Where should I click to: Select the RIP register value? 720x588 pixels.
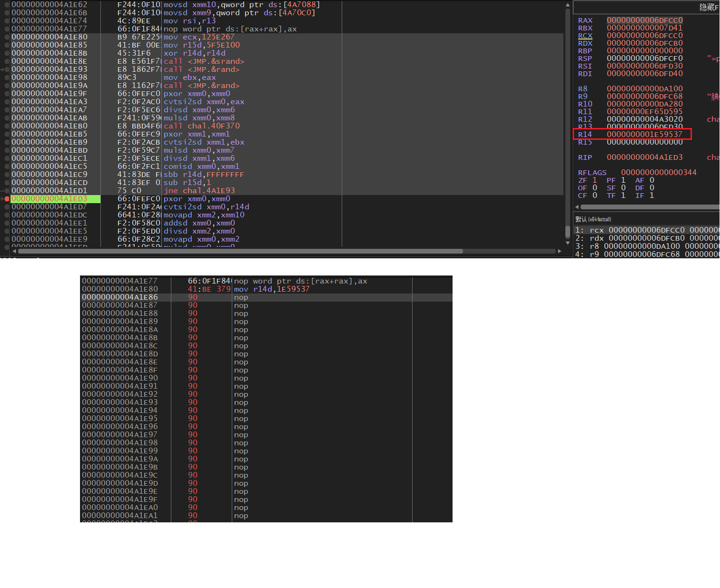(644, 157)
